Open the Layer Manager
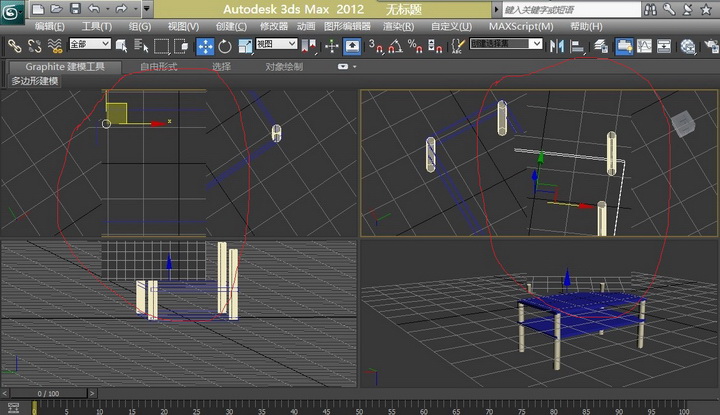Image resolution: width=720 pixels, height=415 pixels. (601, 46)
